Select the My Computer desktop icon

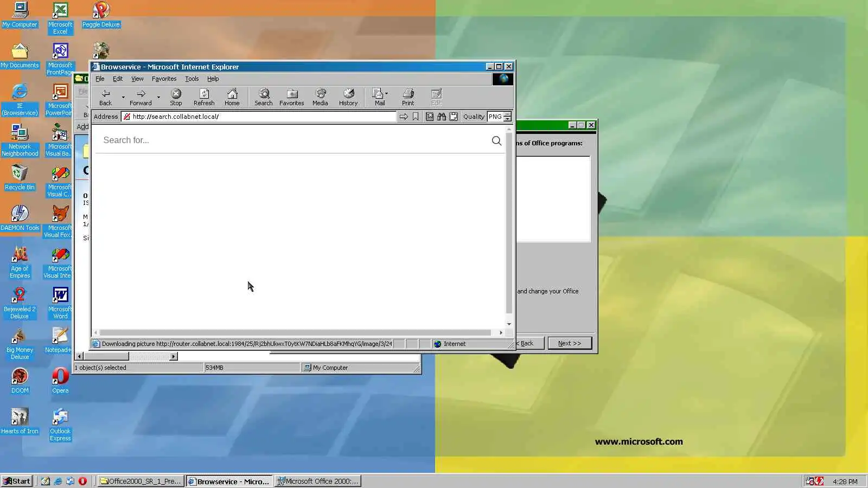tap(20, 15)
